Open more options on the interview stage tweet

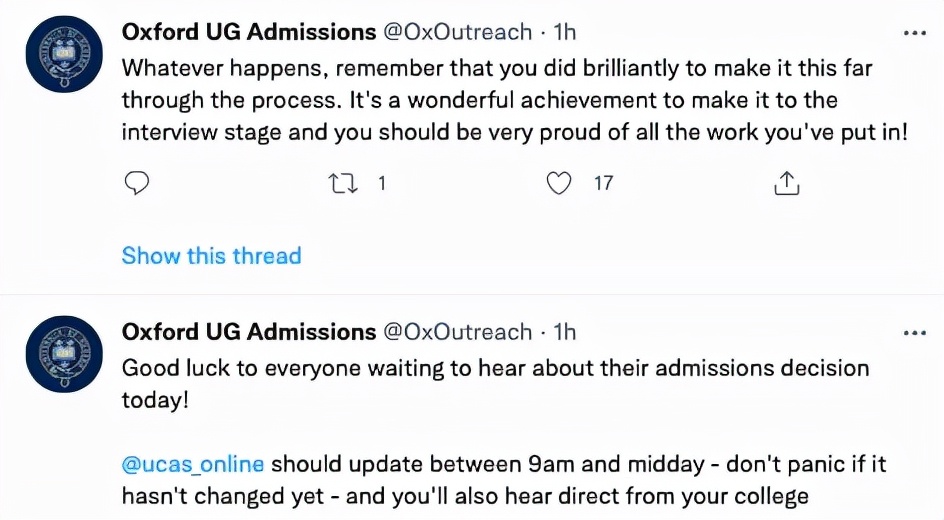tap(914, 33)
